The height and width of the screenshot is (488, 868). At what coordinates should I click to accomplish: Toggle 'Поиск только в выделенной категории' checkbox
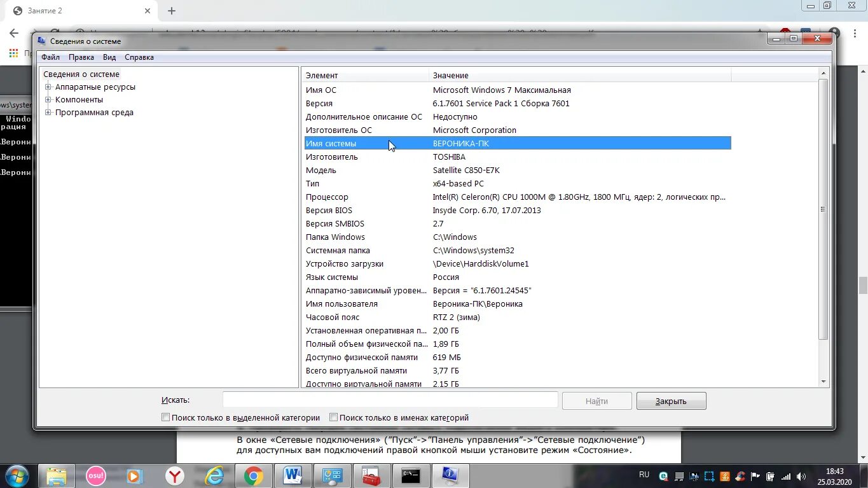coord(165,417)
